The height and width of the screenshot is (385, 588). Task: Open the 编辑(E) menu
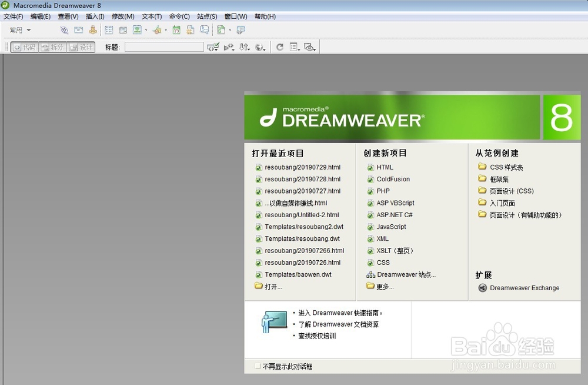pos(41,16)
